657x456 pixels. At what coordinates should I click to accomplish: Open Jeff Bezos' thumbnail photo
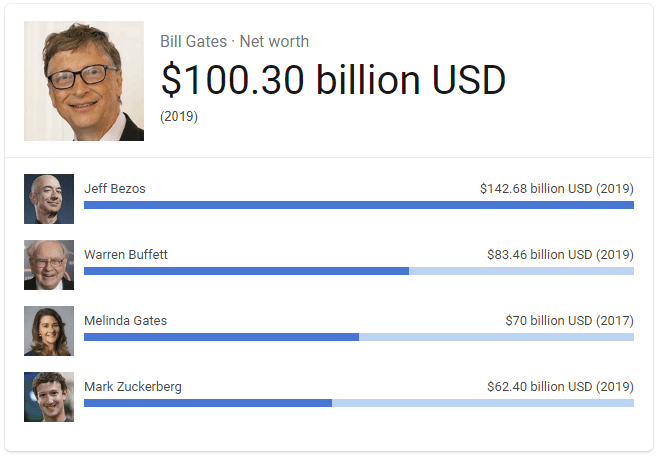pos(49,199)
